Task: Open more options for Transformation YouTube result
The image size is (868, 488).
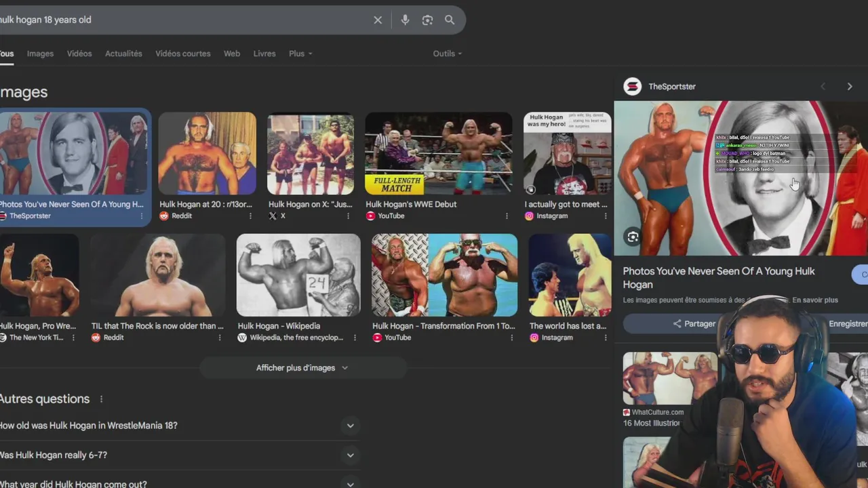Action: coord(511,338)
